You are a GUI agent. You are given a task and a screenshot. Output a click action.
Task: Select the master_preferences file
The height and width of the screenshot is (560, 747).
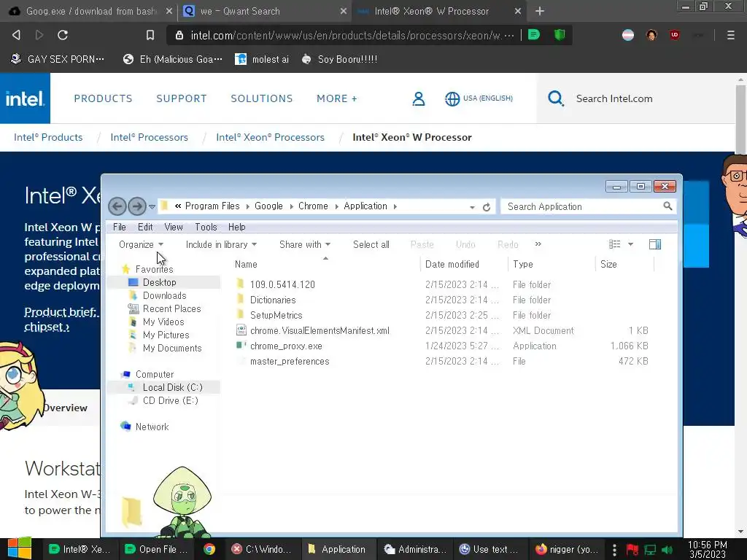click(290, 361)
